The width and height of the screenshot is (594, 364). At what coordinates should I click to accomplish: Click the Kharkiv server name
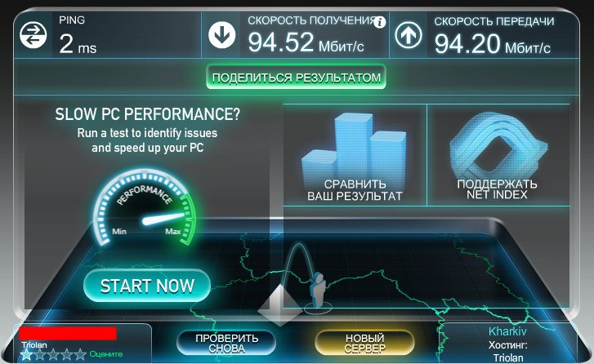pyautogui.click(x=507, y=331)
